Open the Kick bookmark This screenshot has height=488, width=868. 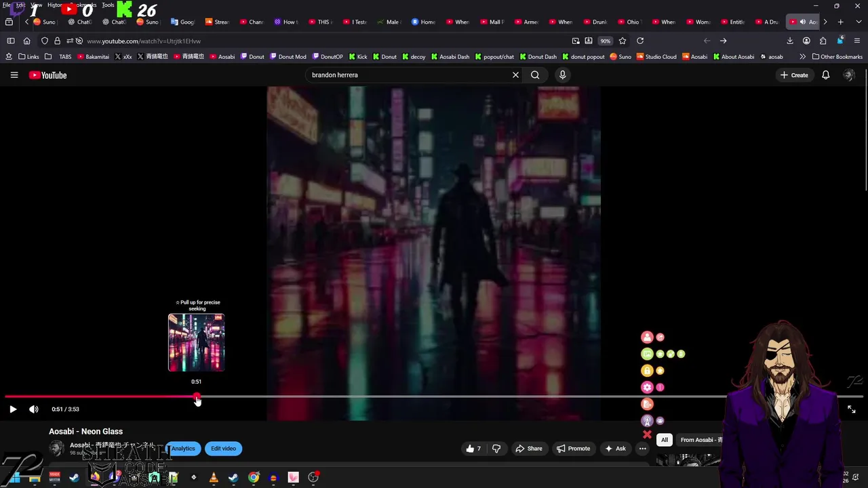(x=358, y=57)
